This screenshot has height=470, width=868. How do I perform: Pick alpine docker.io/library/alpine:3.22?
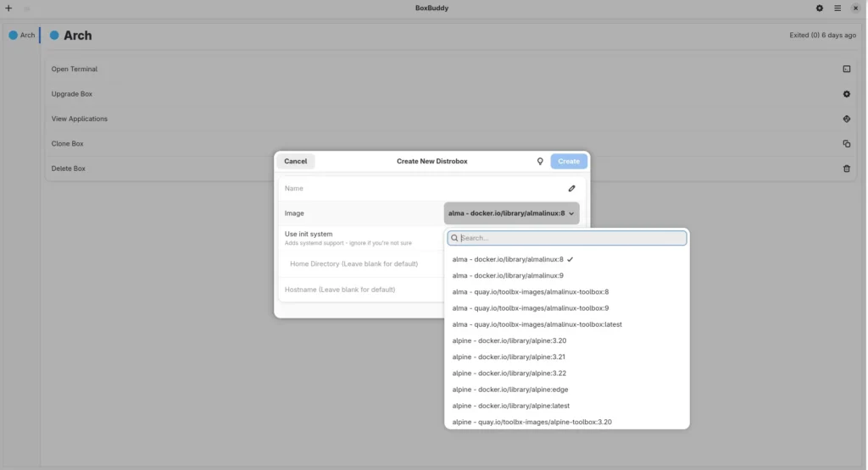(x=567, y=373)
